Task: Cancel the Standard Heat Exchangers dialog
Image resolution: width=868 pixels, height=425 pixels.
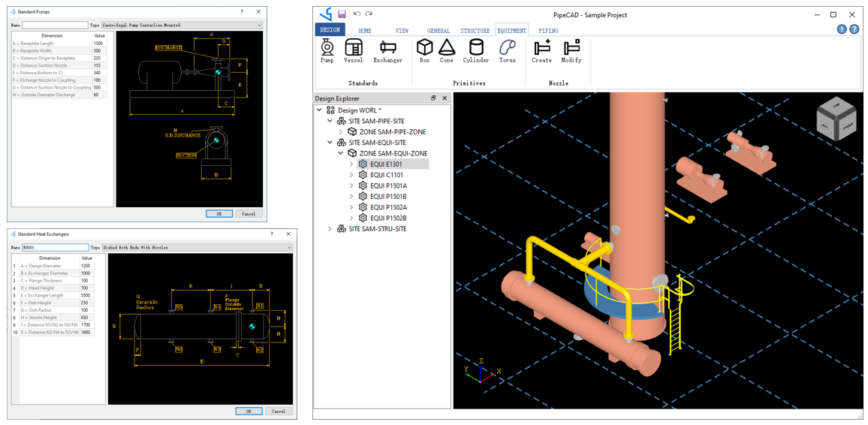Action: 278,411
